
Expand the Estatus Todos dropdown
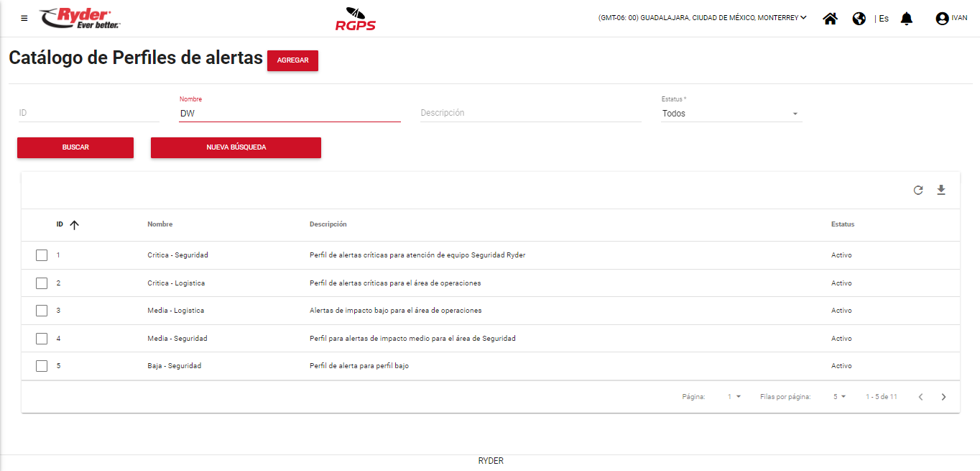click(731, 114)
